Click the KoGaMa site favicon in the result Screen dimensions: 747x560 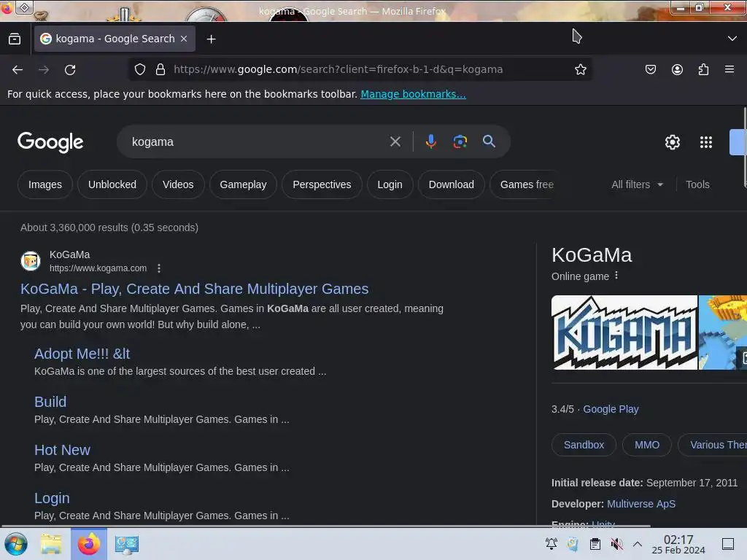(31, 261)
